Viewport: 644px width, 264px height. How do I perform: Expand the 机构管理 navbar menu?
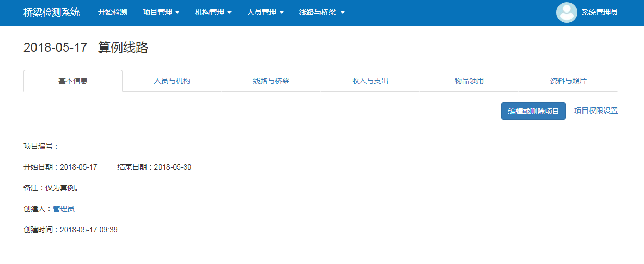[x=213, y=13]
